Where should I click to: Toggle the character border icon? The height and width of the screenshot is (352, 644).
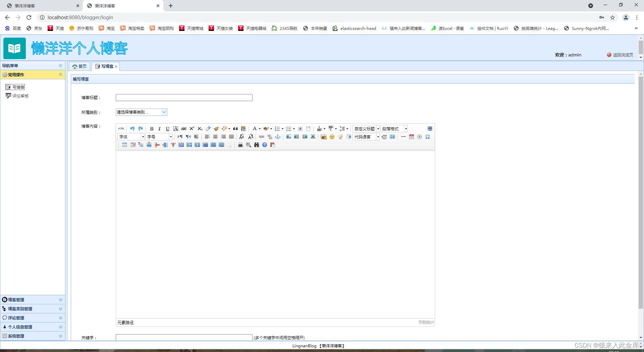tap(176, 129)
